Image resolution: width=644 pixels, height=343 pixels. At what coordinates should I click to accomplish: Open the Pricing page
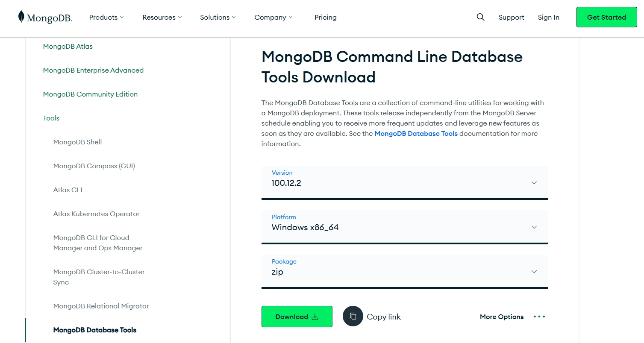(x=326, y=17)
